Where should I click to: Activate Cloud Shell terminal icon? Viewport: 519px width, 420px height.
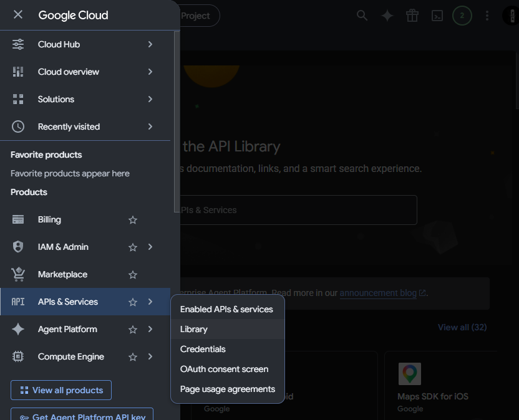click(x=437, y=16)
